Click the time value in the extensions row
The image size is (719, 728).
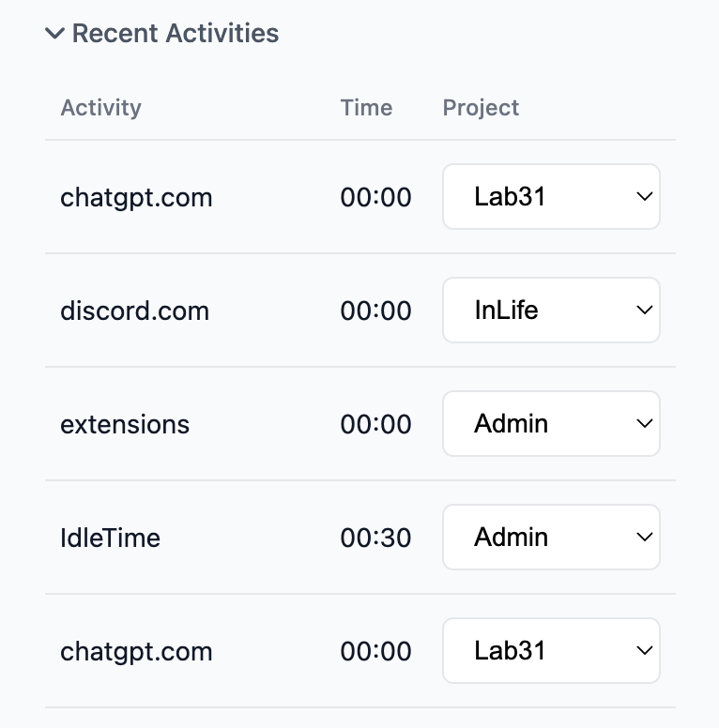point(375,424)
